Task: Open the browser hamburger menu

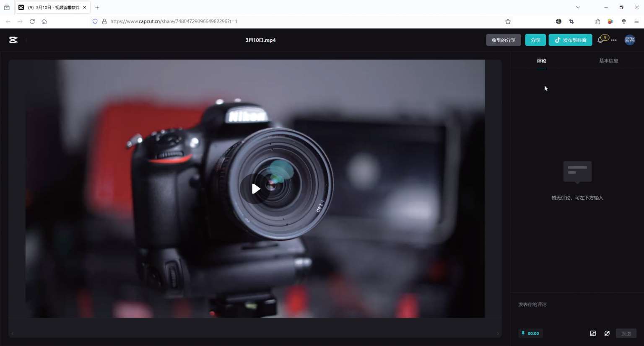Action: pyautogui.click(x=636, y=21)
